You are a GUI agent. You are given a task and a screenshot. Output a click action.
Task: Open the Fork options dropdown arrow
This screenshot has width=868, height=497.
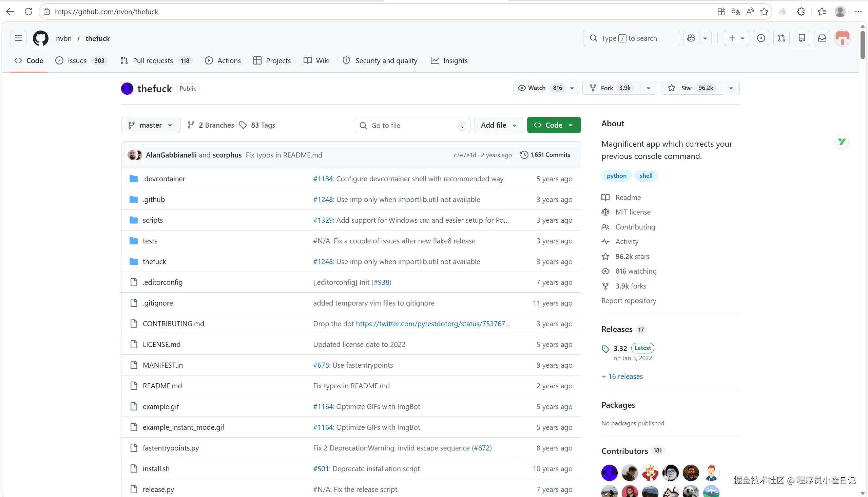click(x=648, y=88)
